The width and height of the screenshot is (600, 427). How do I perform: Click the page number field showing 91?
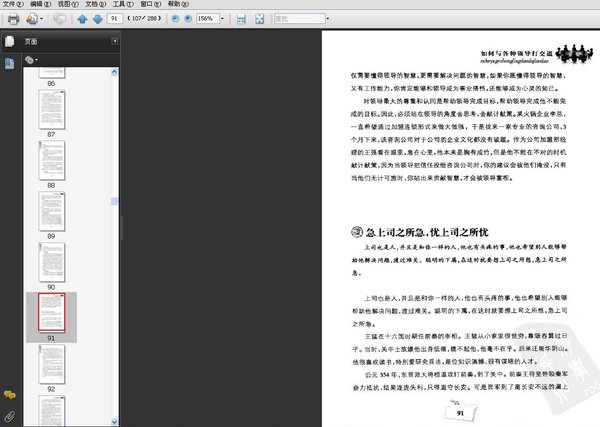pyautogui.click(x=115, y=18)
